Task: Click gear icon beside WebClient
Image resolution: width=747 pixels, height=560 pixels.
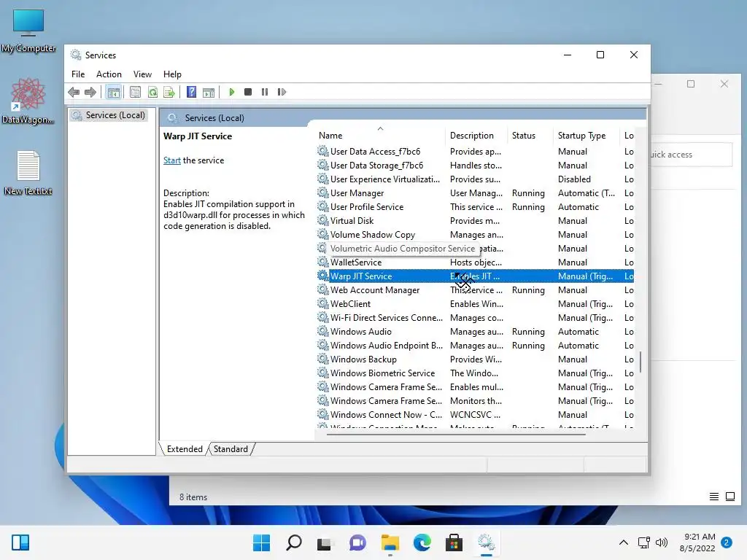Action: 323,303
